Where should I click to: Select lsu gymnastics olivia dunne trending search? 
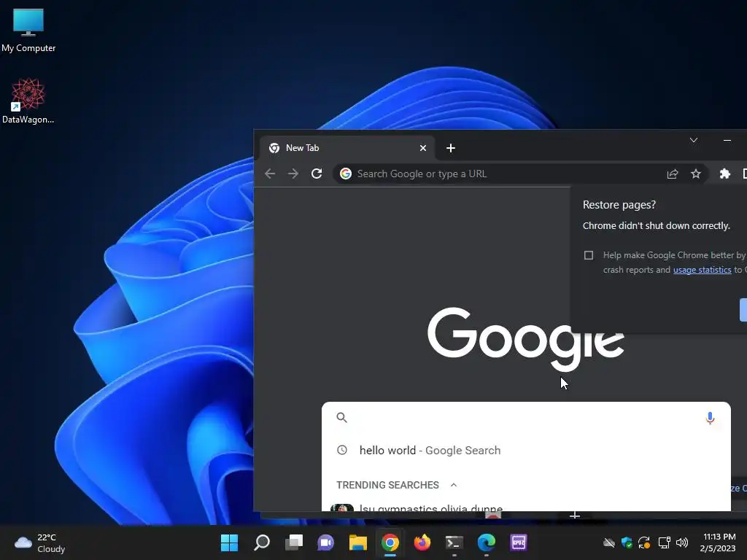click(x=526, y=507)
